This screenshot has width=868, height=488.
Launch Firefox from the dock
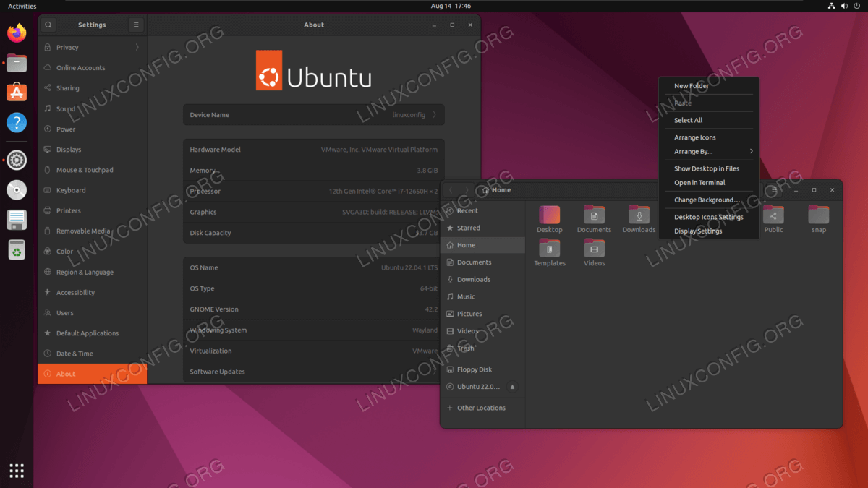point(17,33)
